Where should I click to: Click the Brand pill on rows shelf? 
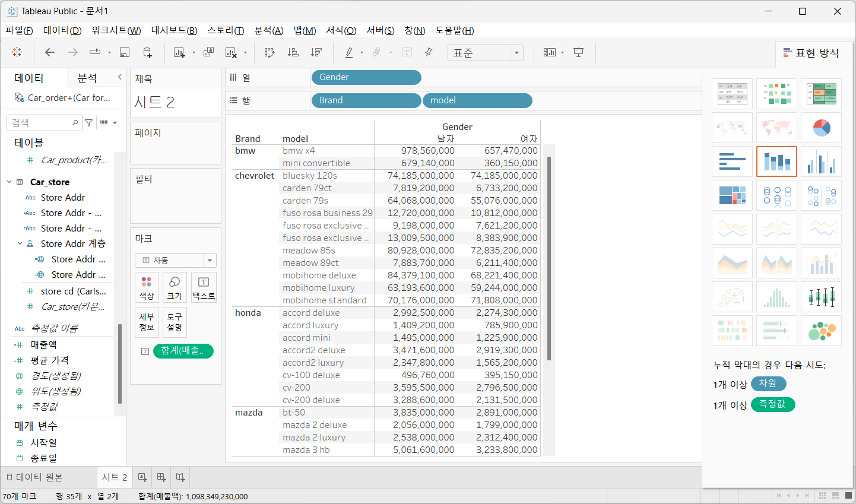click(x=366, y=100)
